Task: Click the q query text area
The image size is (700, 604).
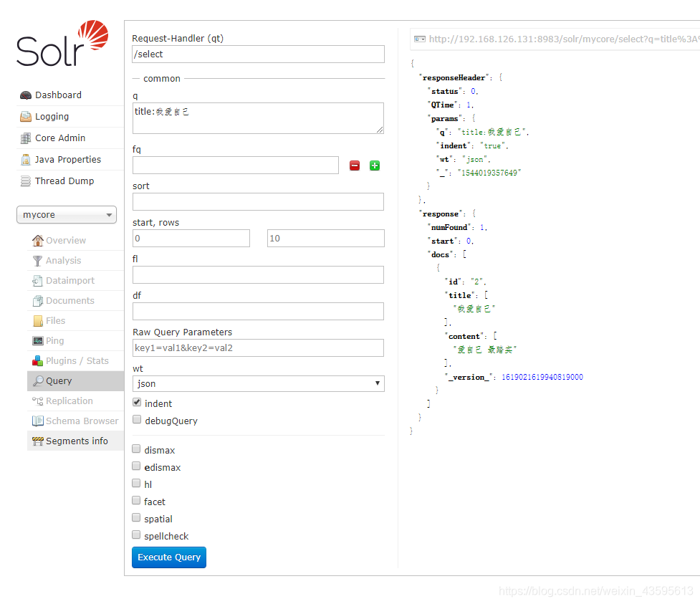Action: click(258, 118)
